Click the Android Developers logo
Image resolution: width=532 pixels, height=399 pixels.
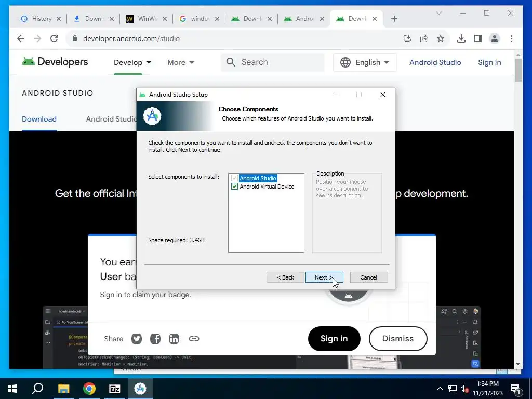pyautogui.click(x=55, y=62)
